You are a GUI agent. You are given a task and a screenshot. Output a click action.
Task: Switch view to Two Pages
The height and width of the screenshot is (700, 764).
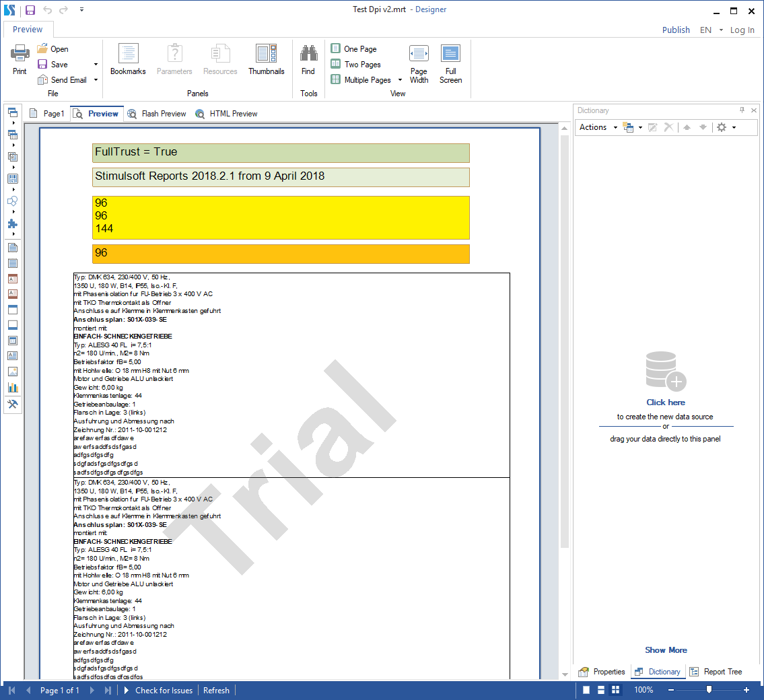pos(355,65)
